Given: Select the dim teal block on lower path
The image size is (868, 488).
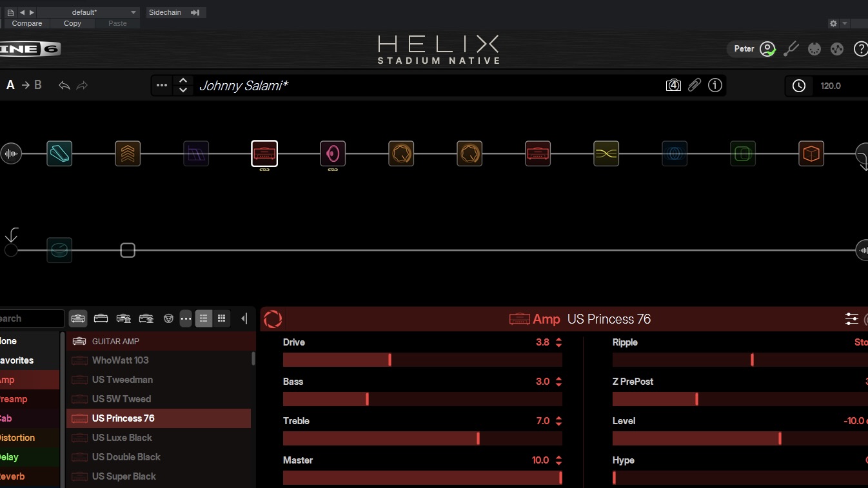Looking at the screenshot, I should (59, 250).
